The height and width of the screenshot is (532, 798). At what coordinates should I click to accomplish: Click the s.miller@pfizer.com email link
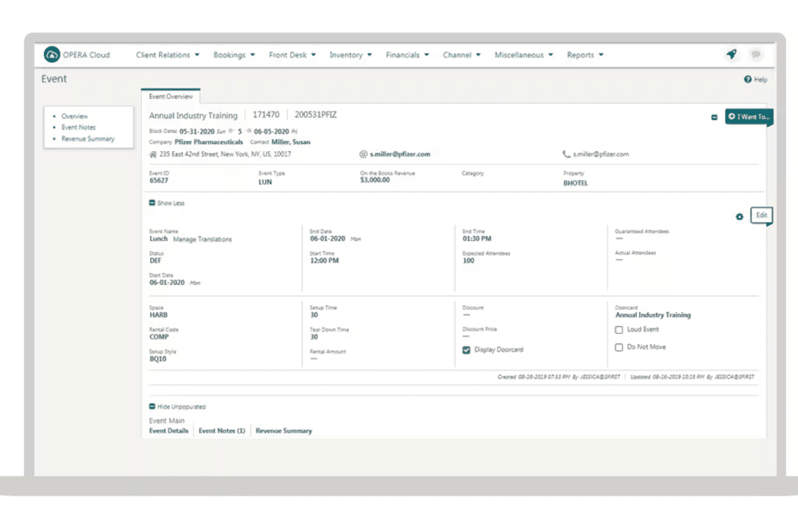point(400,154)
